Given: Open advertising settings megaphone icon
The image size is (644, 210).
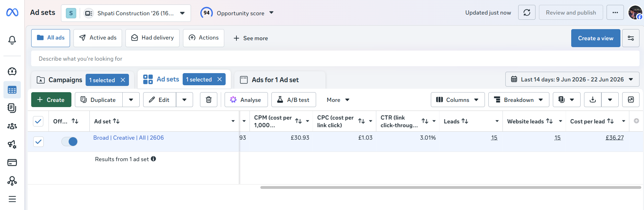Looking at the screenshot, I should coord(12,144).
